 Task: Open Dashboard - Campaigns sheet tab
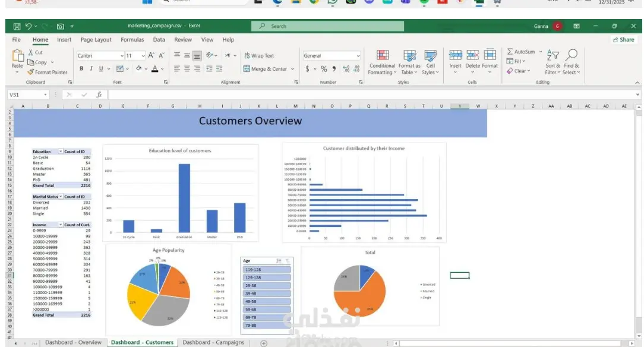pyautogui.click(x=213, y=342)
